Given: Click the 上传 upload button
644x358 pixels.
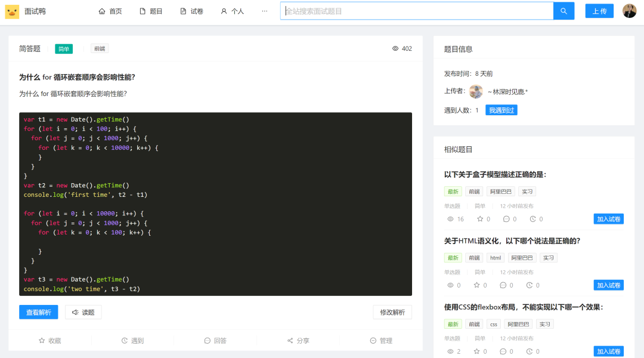Looking at the screenshot, I should click(599, 11).
